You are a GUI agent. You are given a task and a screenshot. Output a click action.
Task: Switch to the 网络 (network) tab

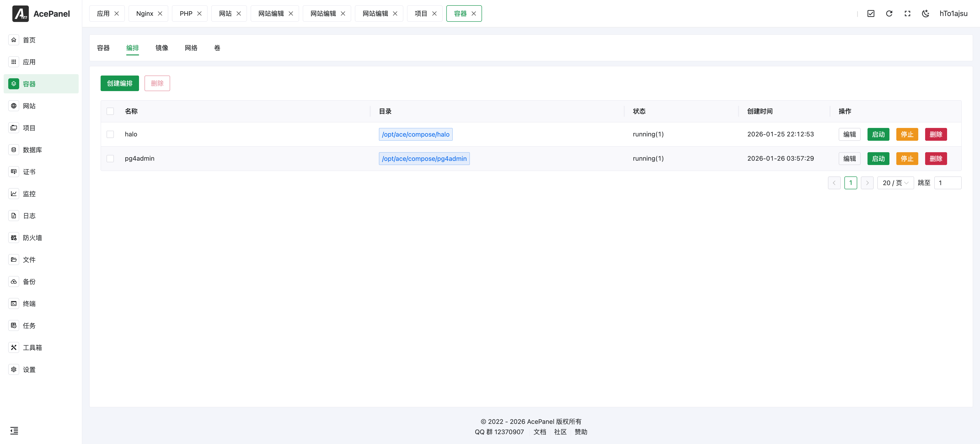191,48
